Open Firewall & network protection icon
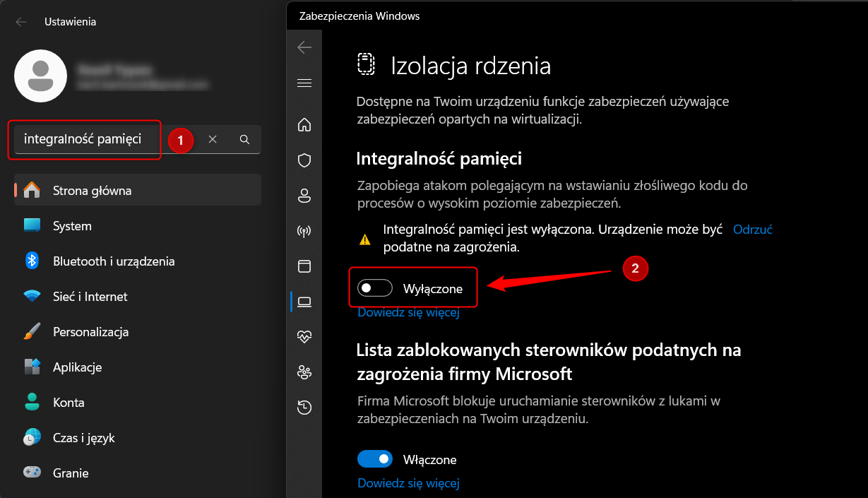This screenshot has height=498, width=868. tap(304, 231)
